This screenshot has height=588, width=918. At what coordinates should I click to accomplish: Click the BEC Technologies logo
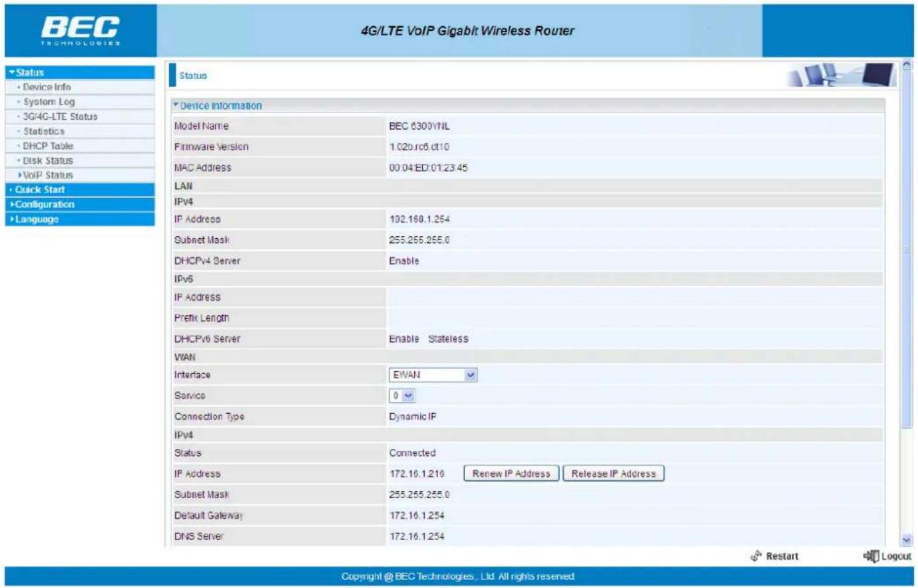coord(81,31)
